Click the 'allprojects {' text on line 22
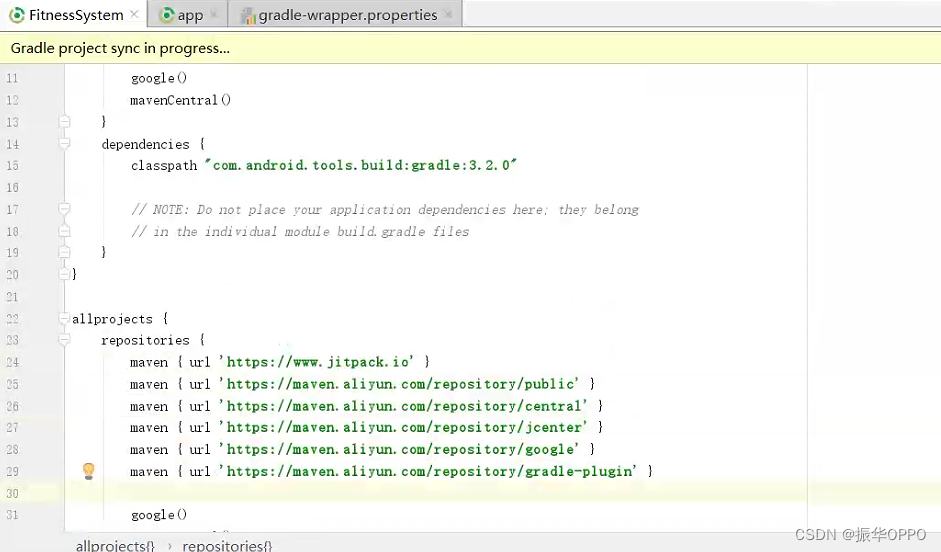Screen dimensions: 941x552 [x=120, y=319]
